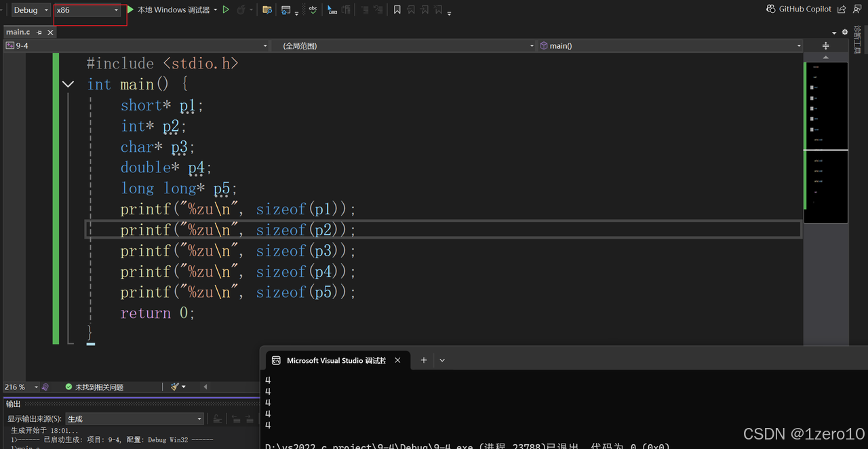Click the horizontal scrollbar left arrow
This screenshot has height=449, width=868.
(x=205, y=387)
